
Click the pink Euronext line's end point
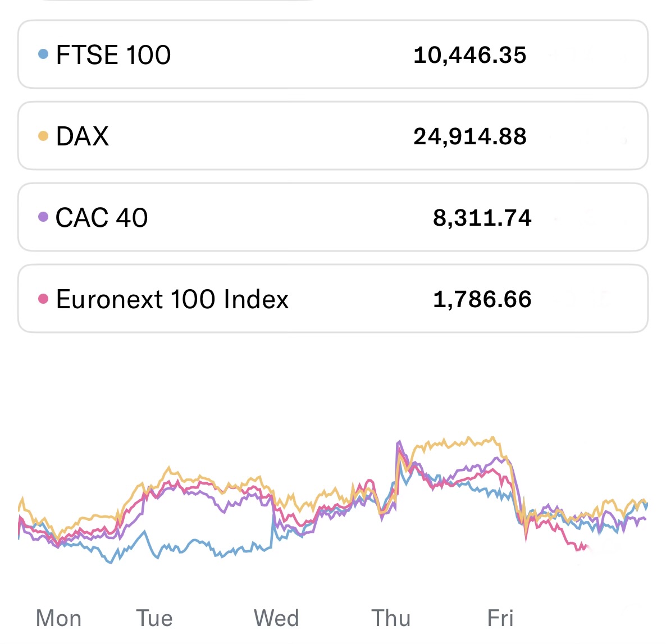point(586,546)
